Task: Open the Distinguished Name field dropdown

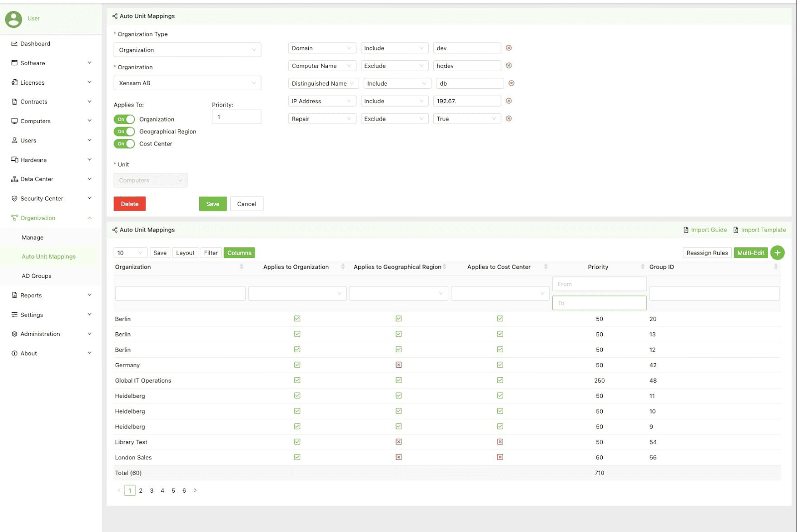Action: tap(323, 84)
